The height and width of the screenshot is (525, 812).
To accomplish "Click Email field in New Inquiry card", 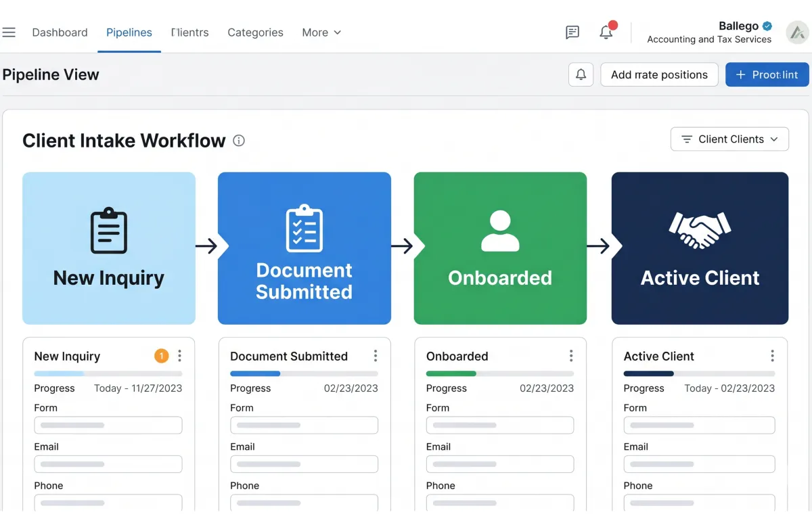I will click(108, 464).
